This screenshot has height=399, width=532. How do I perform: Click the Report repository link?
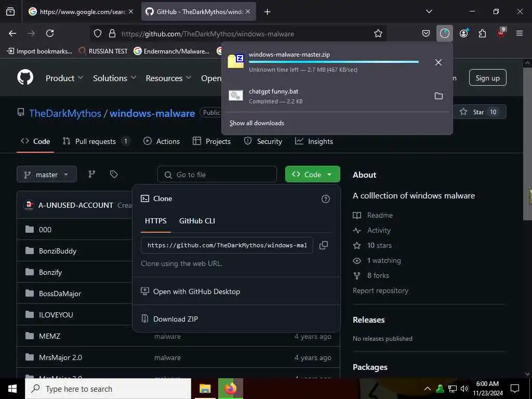[380, 291]
